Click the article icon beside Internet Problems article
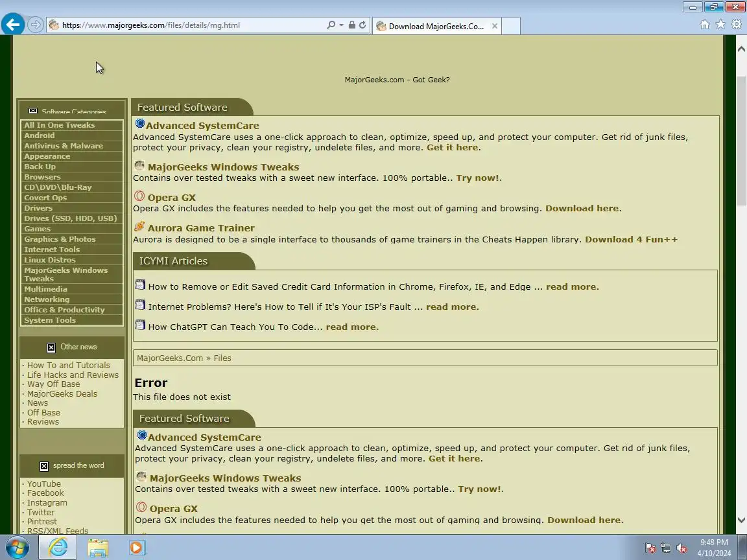747x560 pixels. point(139,305)
